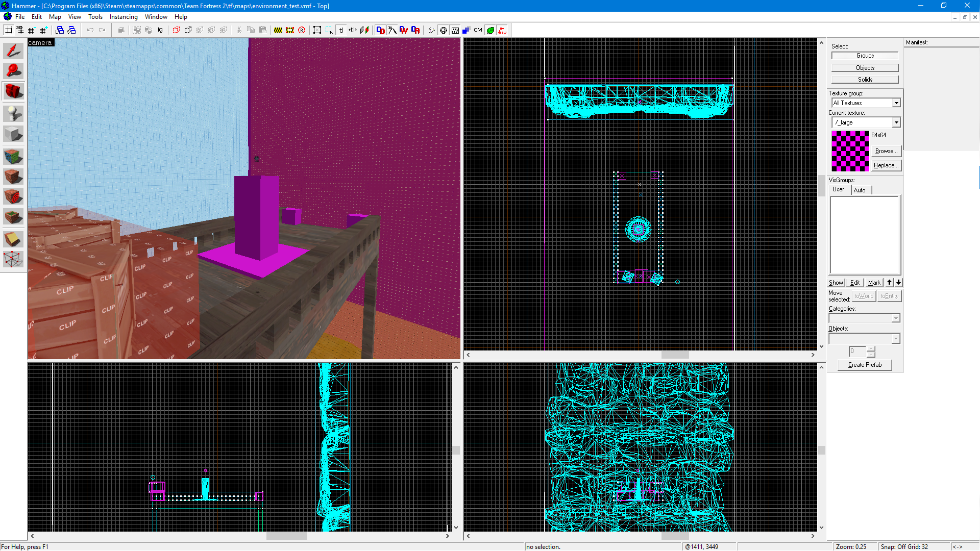The height and width of the screenshot is (551, 980).
Task: Toggle the 3D grid display
Action: (x=20, y=30)
